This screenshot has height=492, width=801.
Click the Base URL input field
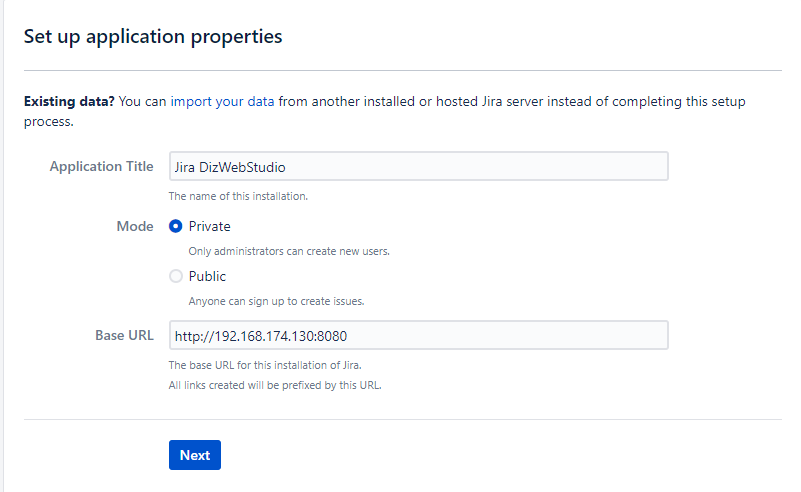tap(418, 336)
